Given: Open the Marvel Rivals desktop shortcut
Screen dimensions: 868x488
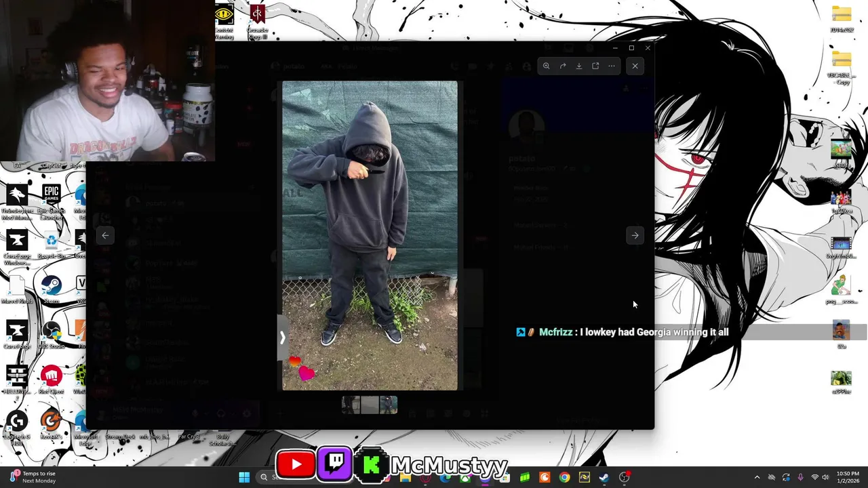Looking at the screenshot, I should point(17,290).
